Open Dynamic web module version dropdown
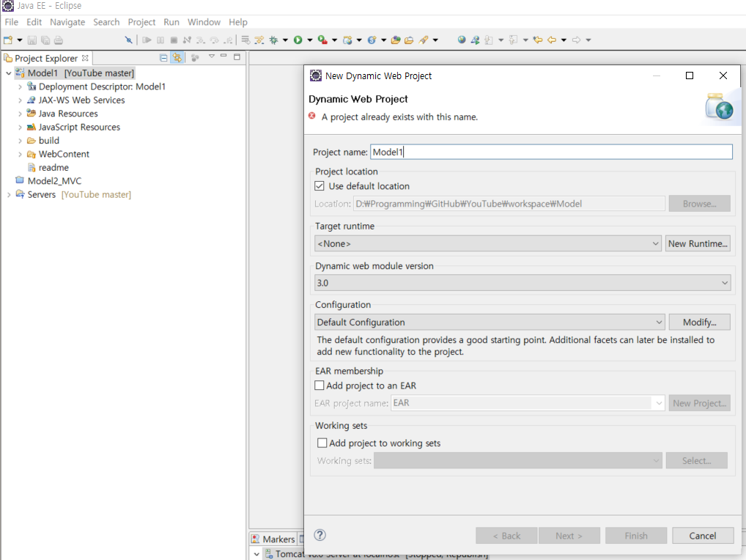Image resolution: width=746 pixels, height=560 pixels. [522, 283]
